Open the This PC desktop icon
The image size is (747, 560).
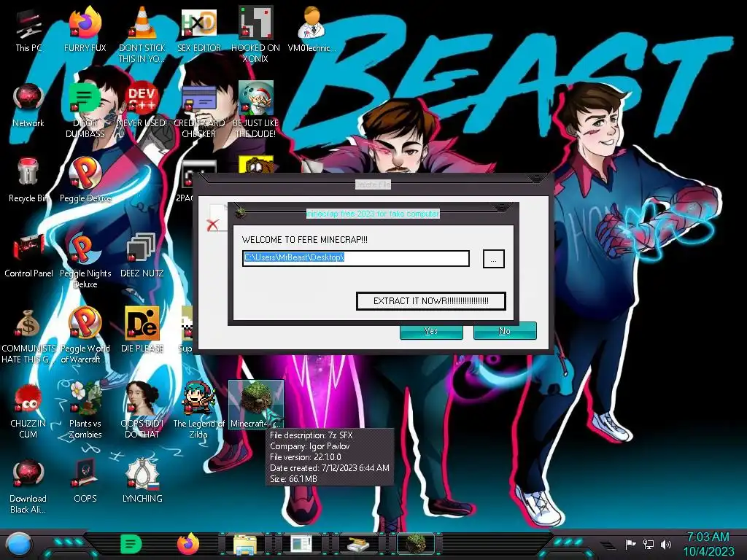coord(28,31)
